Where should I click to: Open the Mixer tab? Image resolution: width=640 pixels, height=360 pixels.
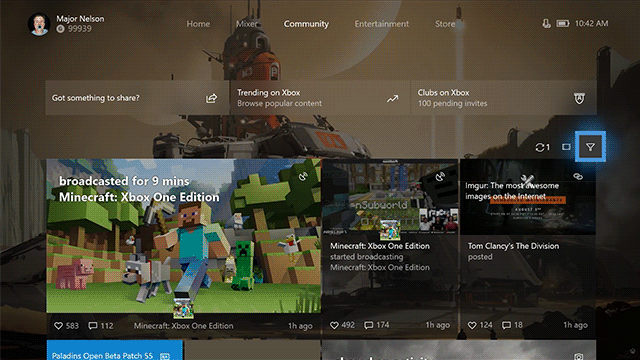[247, 24]
